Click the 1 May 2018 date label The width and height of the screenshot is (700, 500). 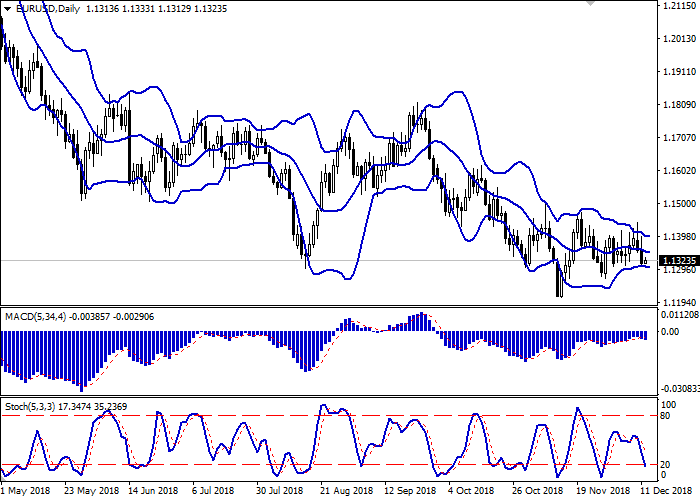pos(25,491)
